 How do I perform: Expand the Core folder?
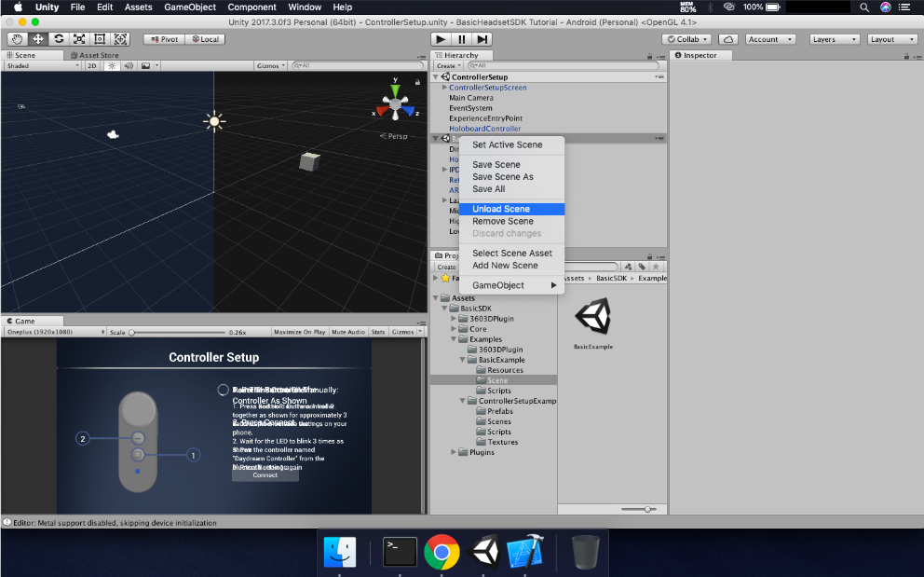(x=454, y=329)
